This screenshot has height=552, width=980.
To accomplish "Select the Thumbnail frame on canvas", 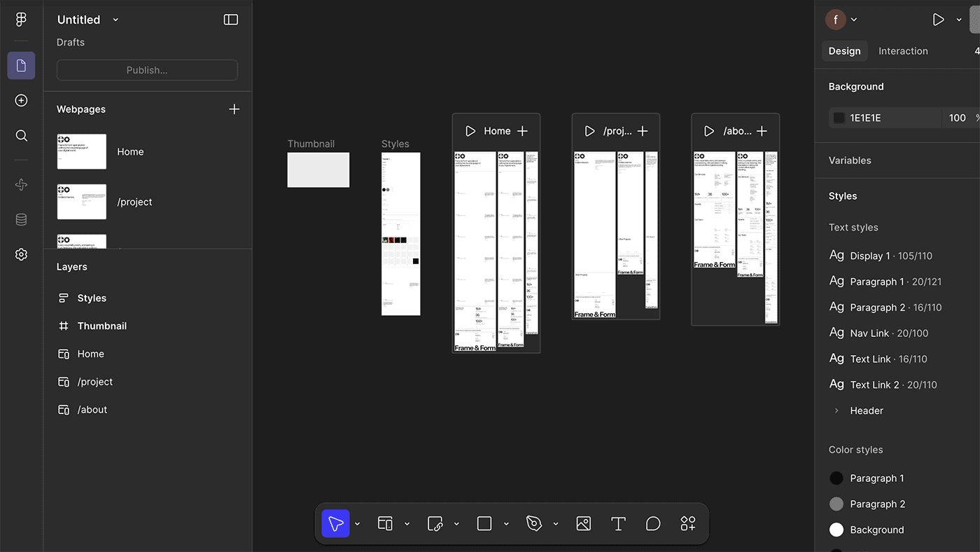I will [318, 170].
